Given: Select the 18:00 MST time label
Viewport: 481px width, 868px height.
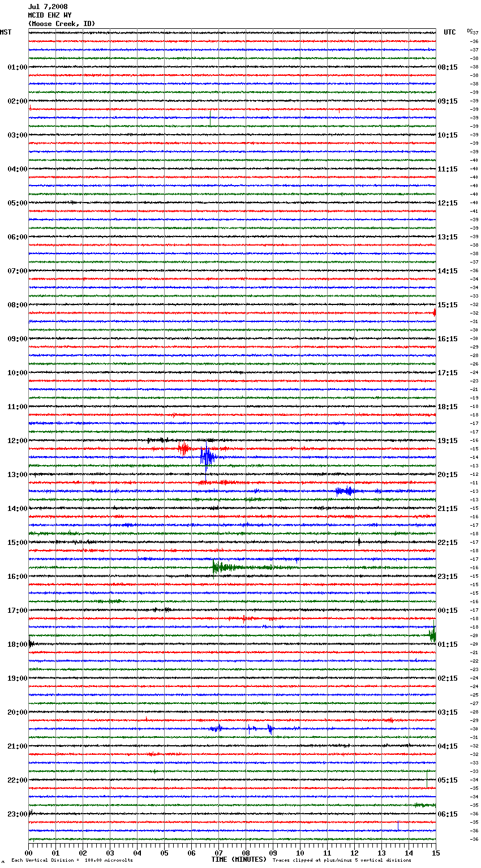Looking at the screenshot, I should point(18,644).
